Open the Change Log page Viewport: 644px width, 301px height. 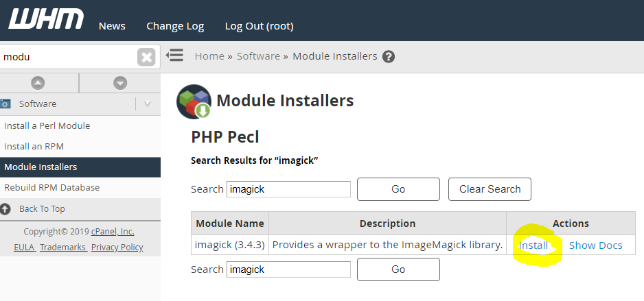[x=175, y=26]
